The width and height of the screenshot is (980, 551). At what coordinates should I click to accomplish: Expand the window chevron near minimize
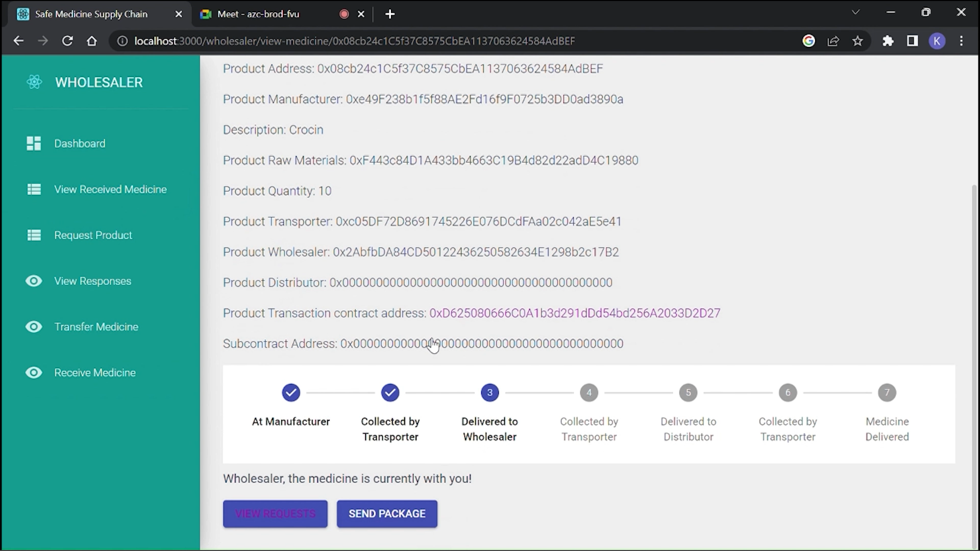click(x=855, y=12)
